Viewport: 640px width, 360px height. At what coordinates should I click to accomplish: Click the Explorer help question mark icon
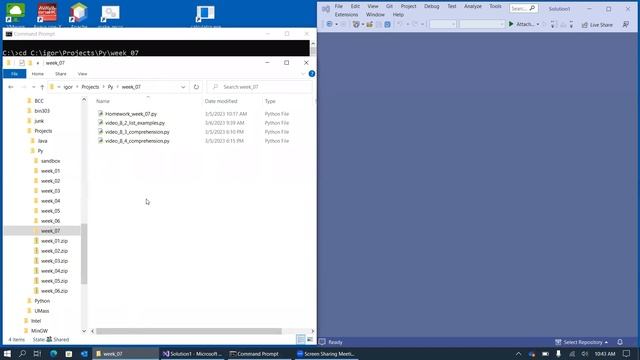[x=312, y=74]
